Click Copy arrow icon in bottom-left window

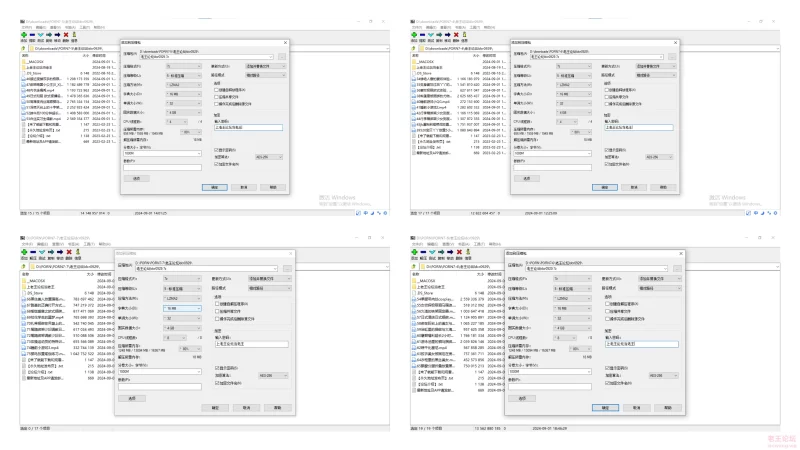[x=51, y=252]
